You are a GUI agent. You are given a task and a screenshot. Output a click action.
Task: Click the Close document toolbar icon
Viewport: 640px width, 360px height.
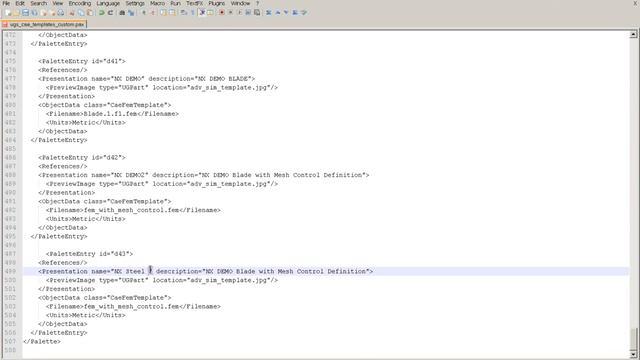(x=44, y=13)
